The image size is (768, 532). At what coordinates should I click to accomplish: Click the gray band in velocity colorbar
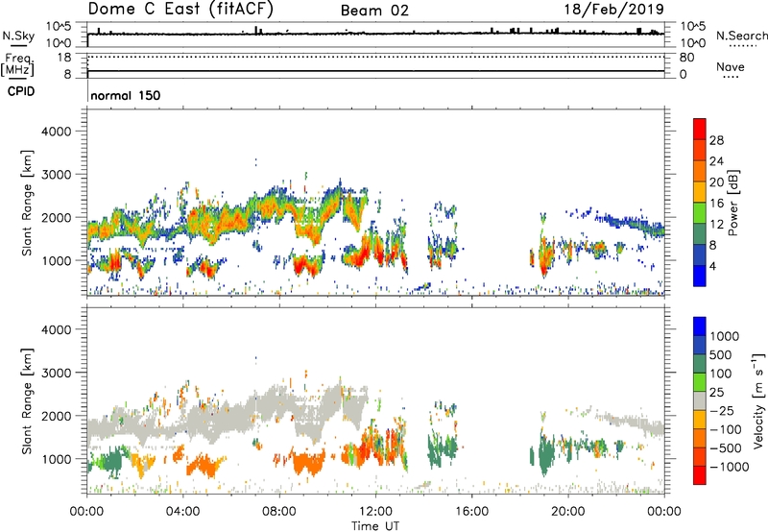coord(700,401)
